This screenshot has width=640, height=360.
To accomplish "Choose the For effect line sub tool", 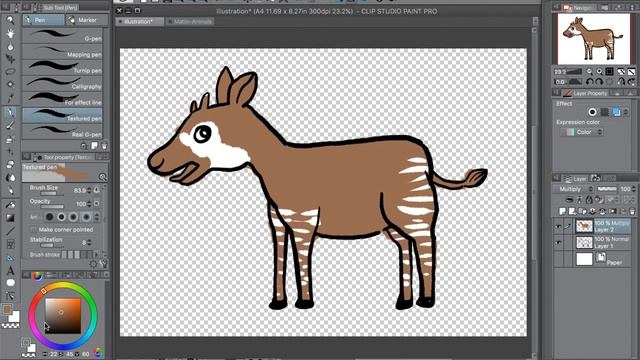I will (62, 100).
